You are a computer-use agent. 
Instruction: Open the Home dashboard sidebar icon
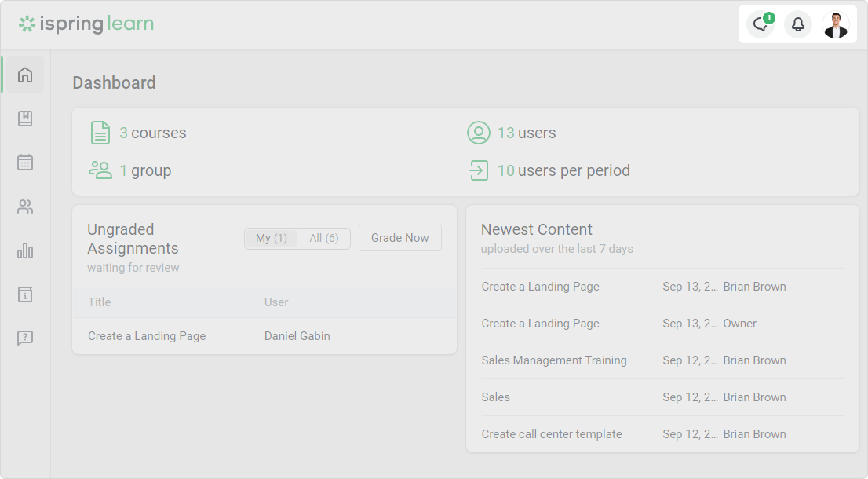pyautogui.click(x=25, y=75)
